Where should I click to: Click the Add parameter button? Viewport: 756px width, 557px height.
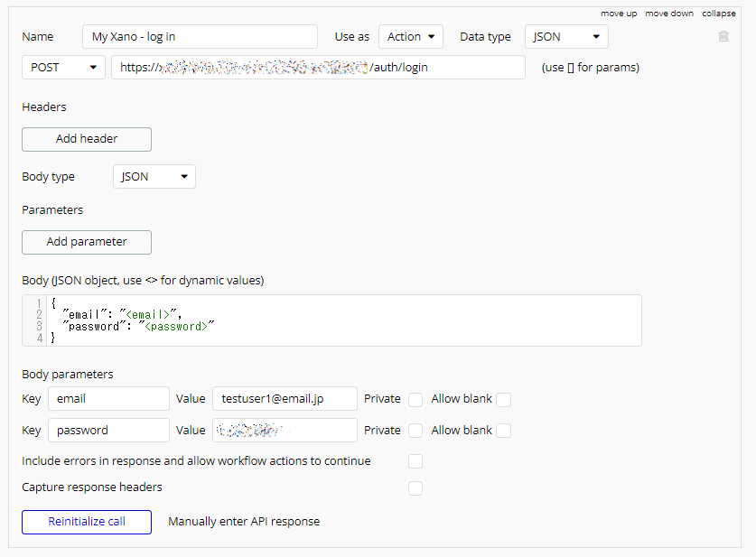click(x=87, y=242)
